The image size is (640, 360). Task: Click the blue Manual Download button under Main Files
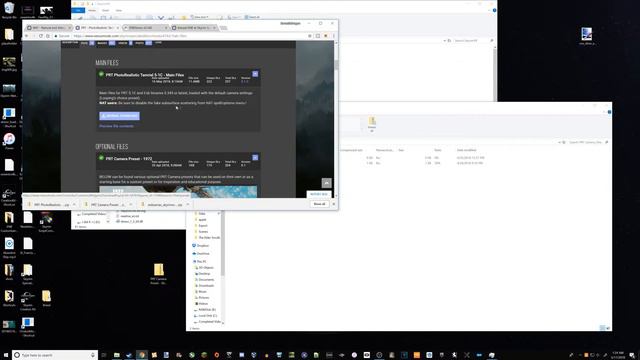click(x=119, y=116)
